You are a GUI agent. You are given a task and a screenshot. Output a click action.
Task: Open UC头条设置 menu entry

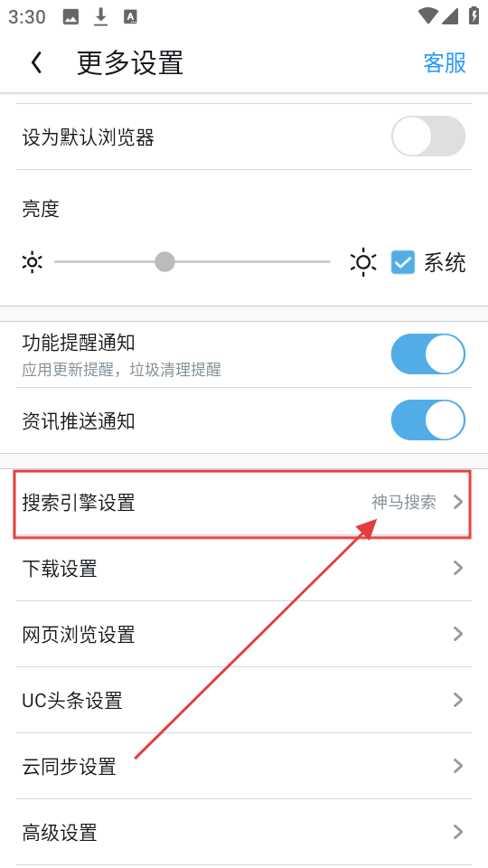(x=243, y=700)
